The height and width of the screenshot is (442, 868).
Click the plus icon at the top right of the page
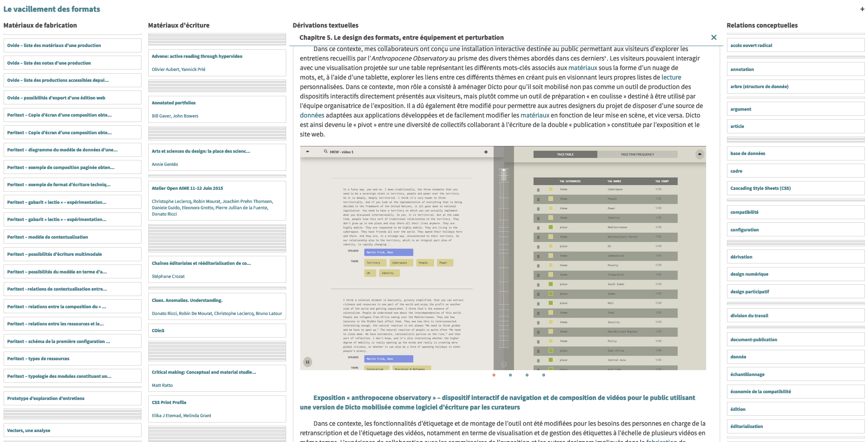click(x=862, y=9)
